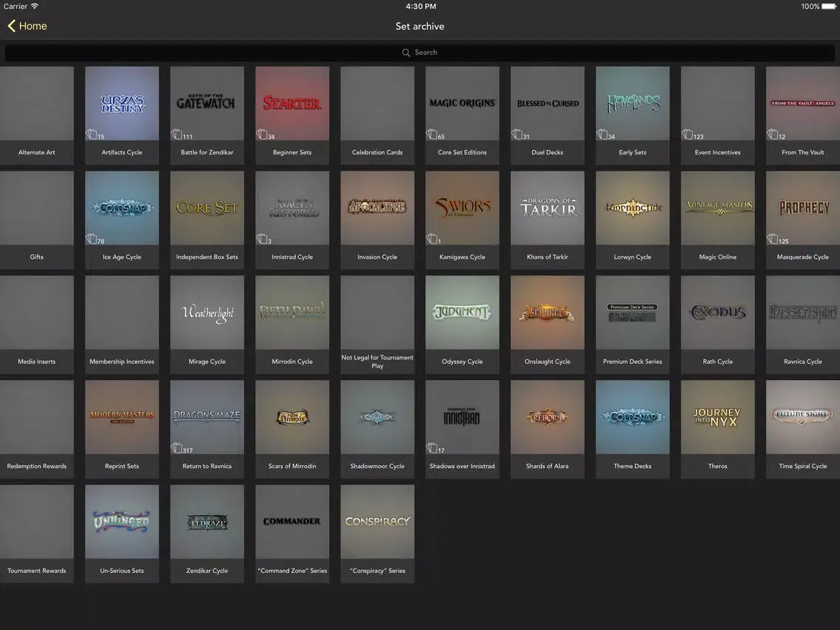
Task: Open Khans of Tarkir tile
Action: [547, 220]
